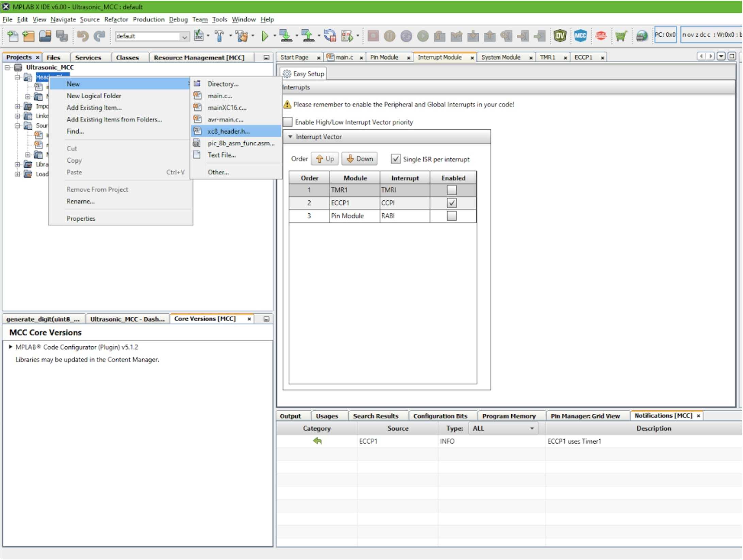The width and height of the screenshot is (743, 560).
Task: Click the green arrow in ECCP1 notification row
Action: 317,441
